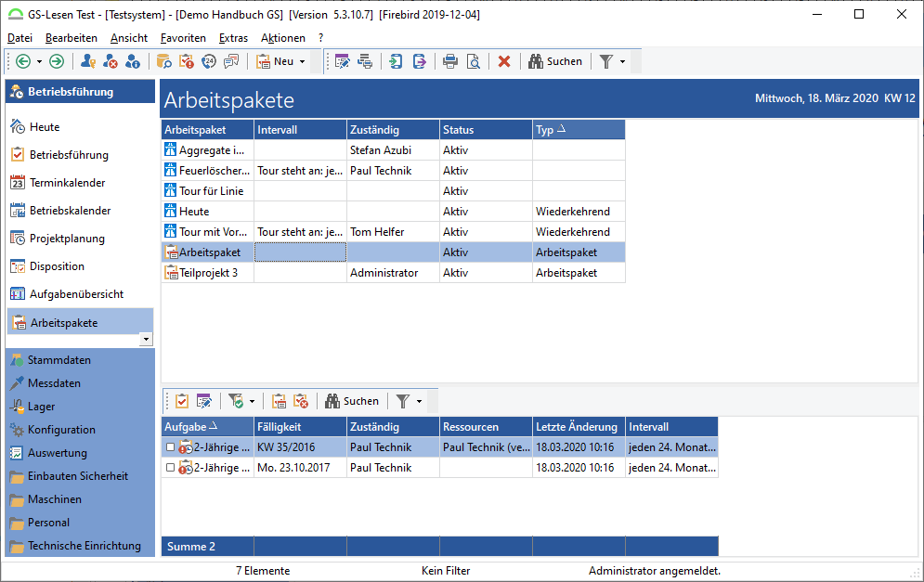Sort by the Arbeitspaket column header

pyautogui.click(x=207, y=130)
